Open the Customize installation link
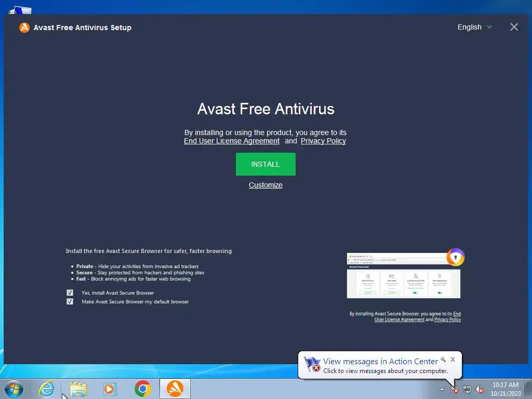Screen dimensions: 532x399 [265, 185]
